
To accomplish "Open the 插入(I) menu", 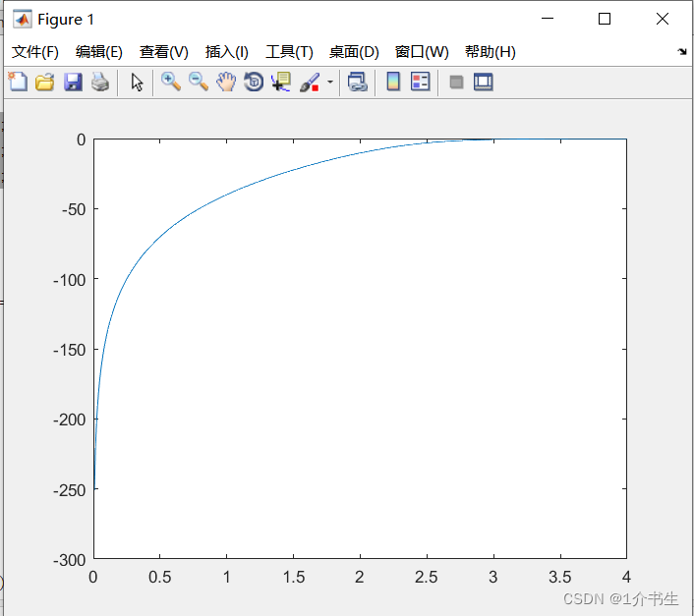I will (x=227, y=52).
